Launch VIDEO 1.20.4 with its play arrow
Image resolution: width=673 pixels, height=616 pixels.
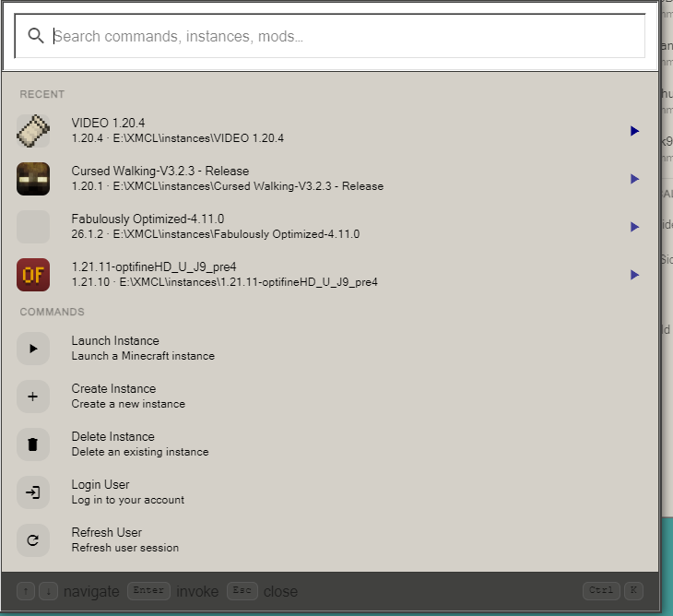634,131
